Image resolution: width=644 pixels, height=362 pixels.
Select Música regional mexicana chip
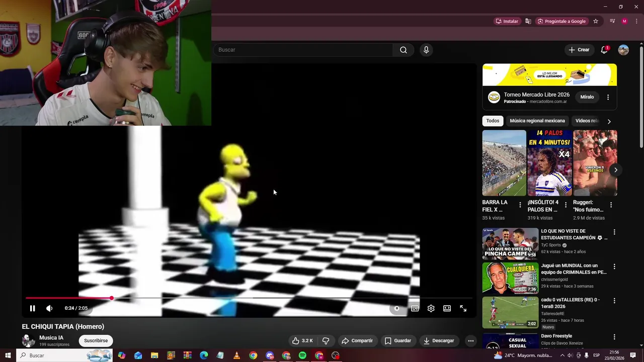pyautogui.click(x=537, y=121)
